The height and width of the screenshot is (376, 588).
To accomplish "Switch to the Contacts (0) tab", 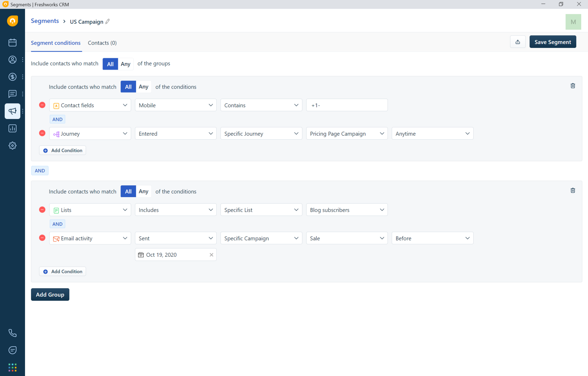I will click(102, 43).
